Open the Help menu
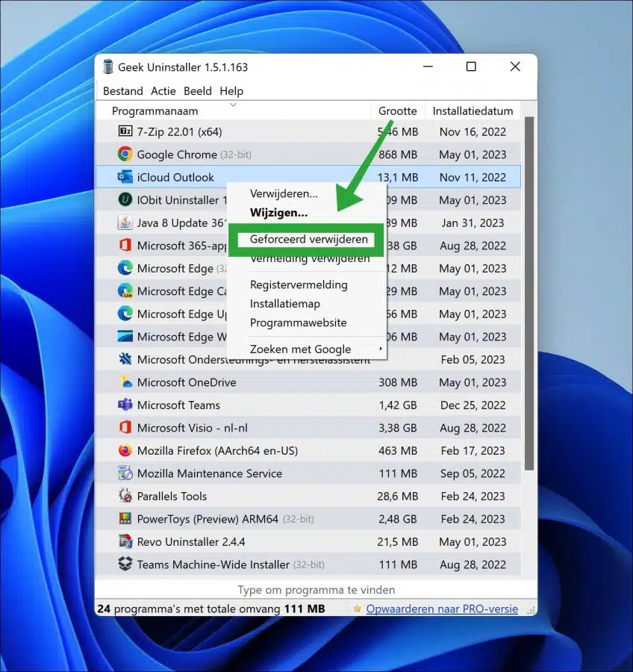The width and height of the screenshot is (633, 672). point(231,91)
